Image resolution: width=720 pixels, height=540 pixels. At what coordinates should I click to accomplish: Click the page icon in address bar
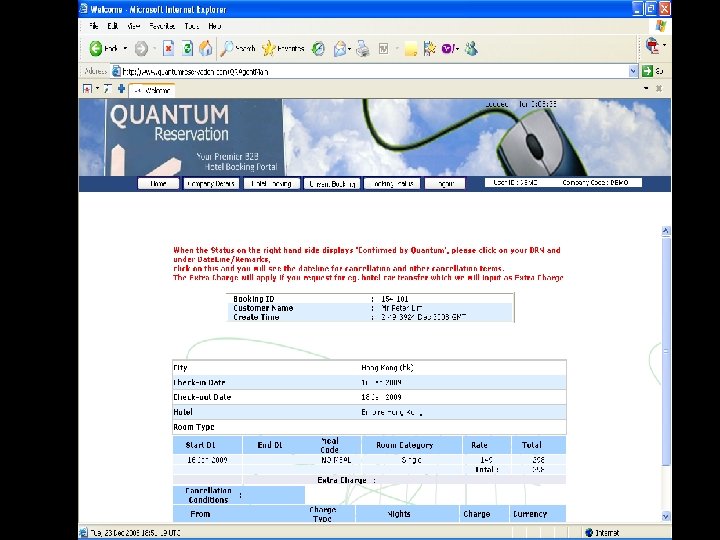(117, 71)
